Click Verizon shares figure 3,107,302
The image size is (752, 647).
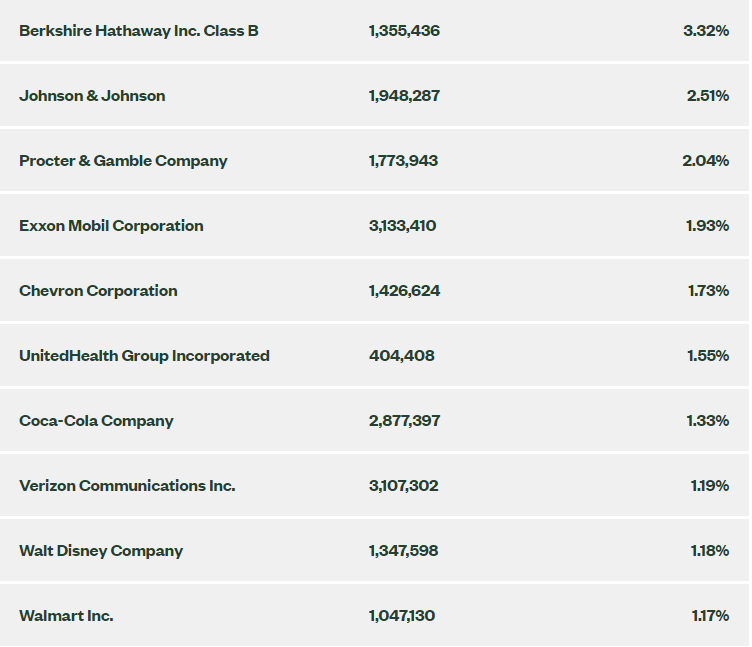403,486
